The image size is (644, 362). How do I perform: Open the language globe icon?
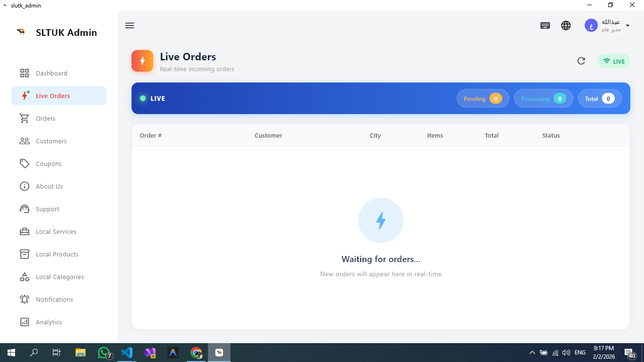tap(566, 25)
